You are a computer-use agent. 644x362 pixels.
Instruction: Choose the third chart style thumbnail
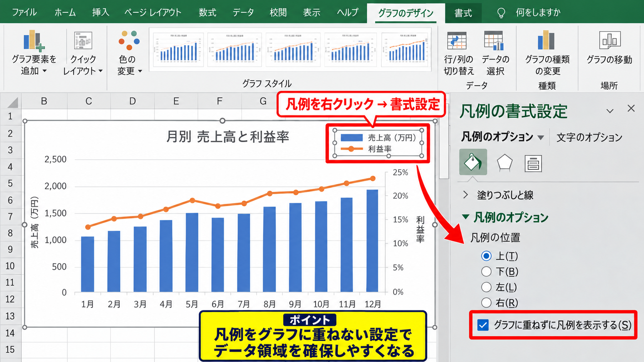click(x=292, y=49)
